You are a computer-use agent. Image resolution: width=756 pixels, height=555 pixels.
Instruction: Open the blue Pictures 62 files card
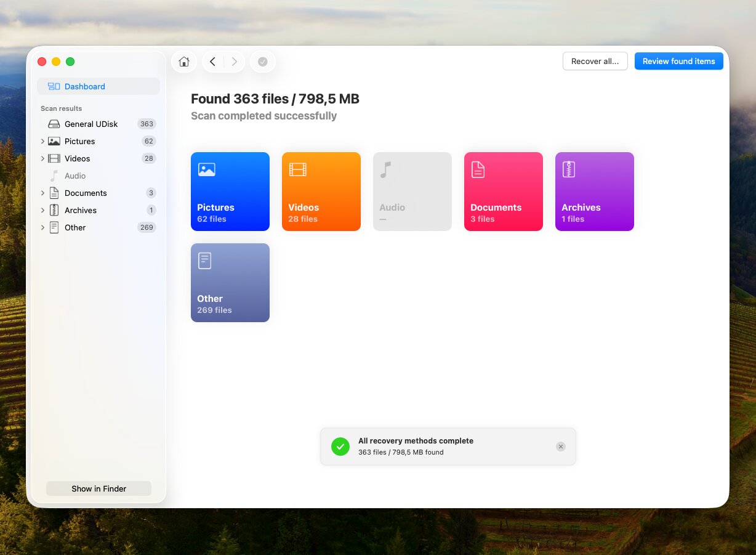(230, 192)
